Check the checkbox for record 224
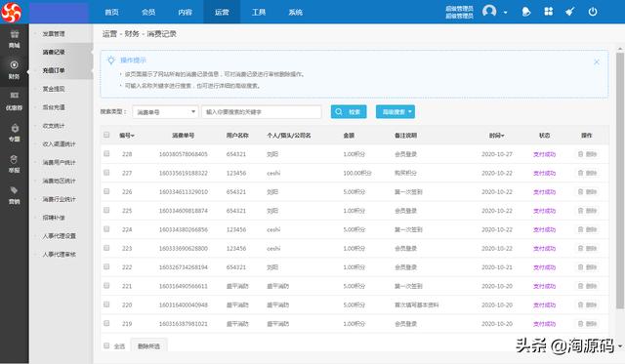The width and height of the screenshot is (625, 364). click(106, 229)
